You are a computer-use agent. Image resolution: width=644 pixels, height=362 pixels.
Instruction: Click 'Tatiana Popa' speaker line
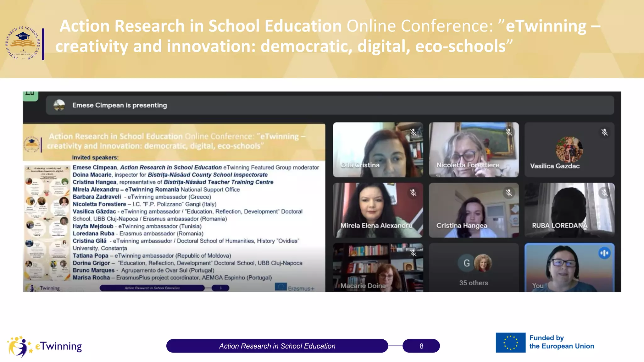click(x=152, y=256)
